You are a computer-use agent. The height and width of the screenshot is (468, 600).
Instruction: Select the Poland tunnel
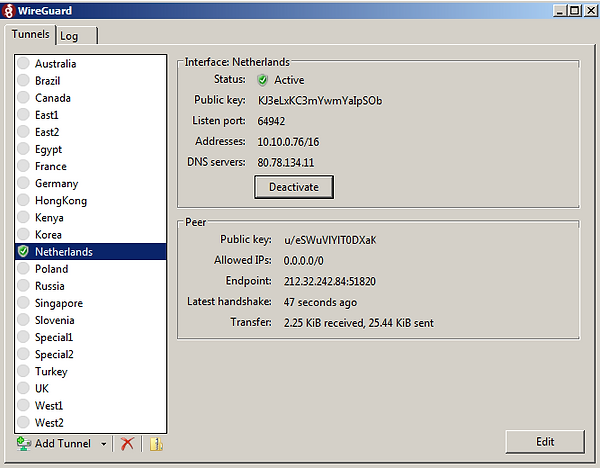click(x=90, y=269)
